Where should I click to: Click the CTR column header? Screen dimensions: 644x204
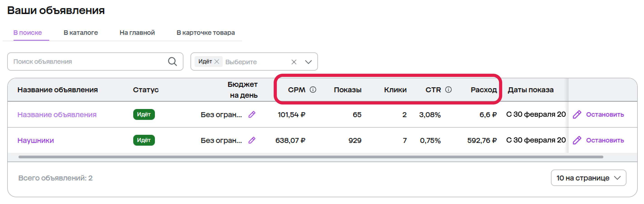(x=433, y=90)
